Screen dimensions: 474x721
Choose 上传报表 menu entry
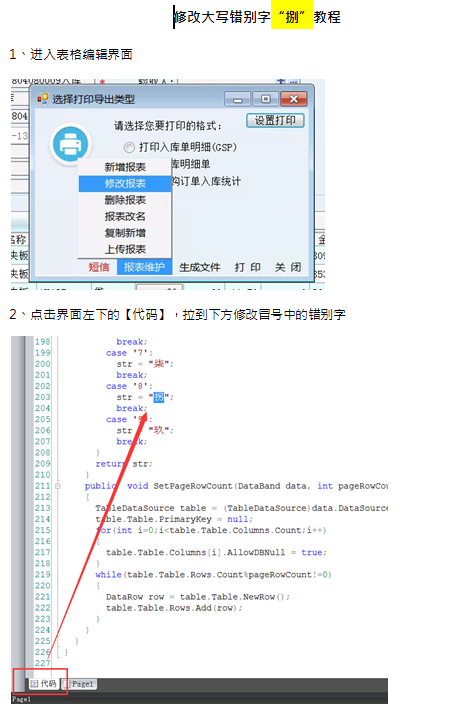click(125, 250)
